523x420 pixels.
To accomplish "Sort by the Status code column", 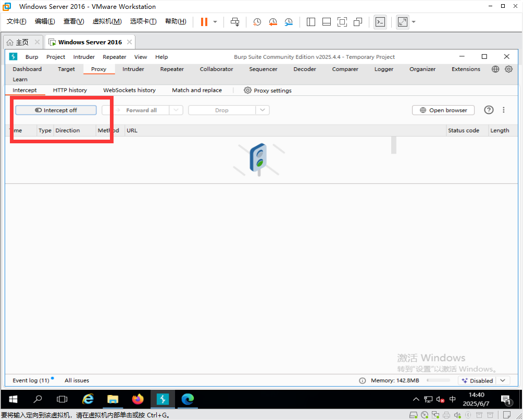I will [x=468, y=130].
